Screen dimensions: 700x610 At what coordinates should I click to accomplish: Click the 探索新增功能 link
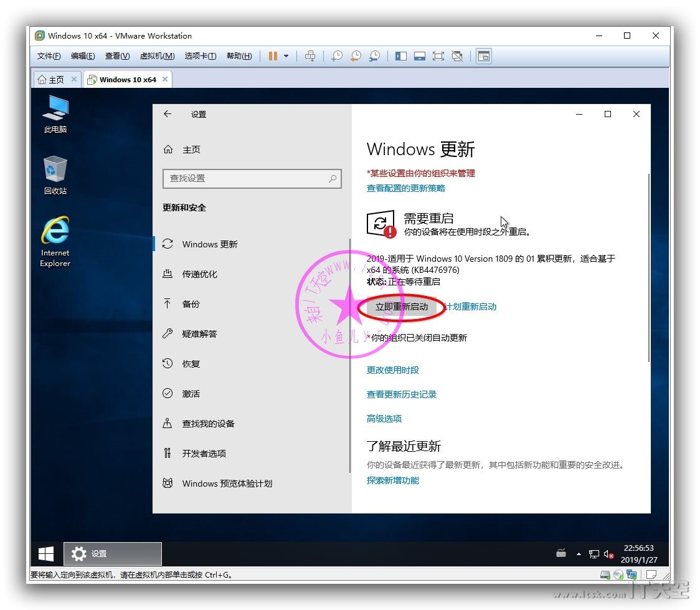pos(393,480)
